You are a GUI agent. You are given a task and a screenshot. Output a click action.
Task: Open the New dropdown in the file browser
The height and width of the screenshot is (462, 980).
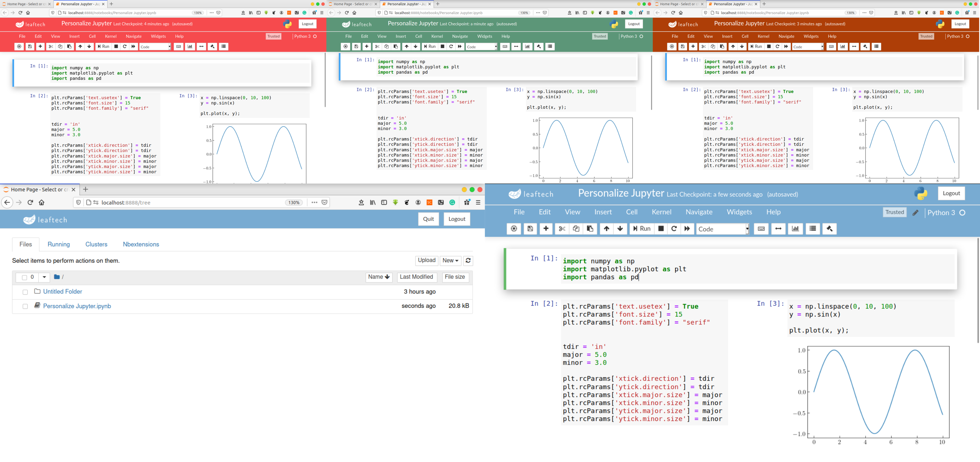tap(450, 261)
